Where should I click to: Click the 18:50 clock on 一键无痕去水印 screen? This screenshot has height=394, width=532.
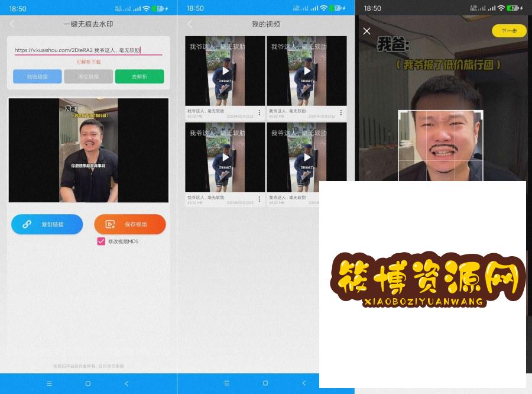18,8
